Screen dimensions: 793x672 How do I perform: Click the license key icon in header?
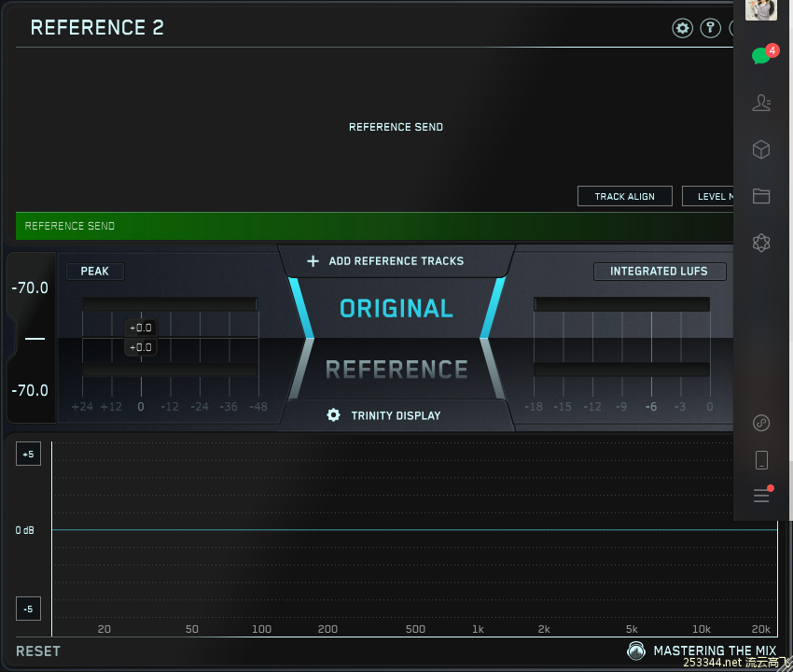tap(711, 28)
